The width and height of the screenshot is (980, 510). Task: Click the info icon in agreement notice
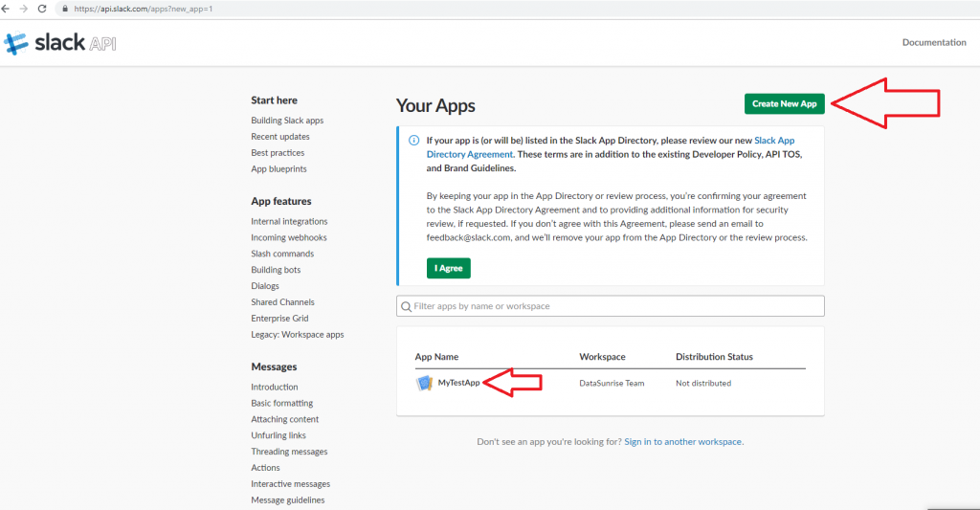(x=413, y=140)
